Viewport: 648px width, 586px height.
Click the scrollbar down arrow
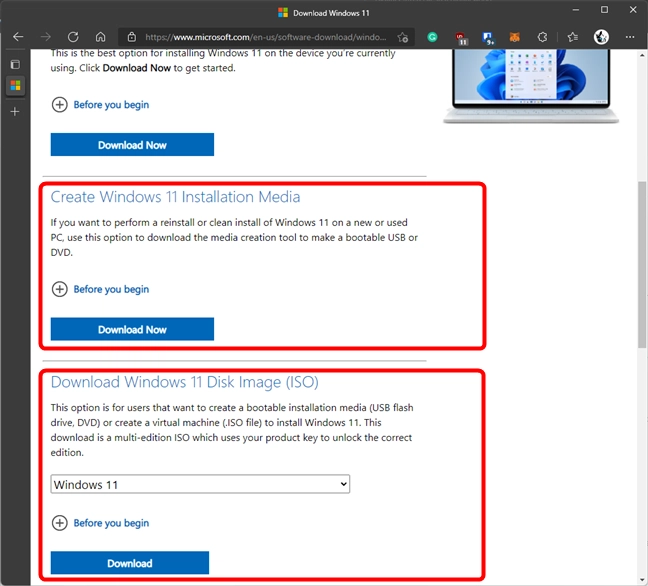click(x=642, y=581)
